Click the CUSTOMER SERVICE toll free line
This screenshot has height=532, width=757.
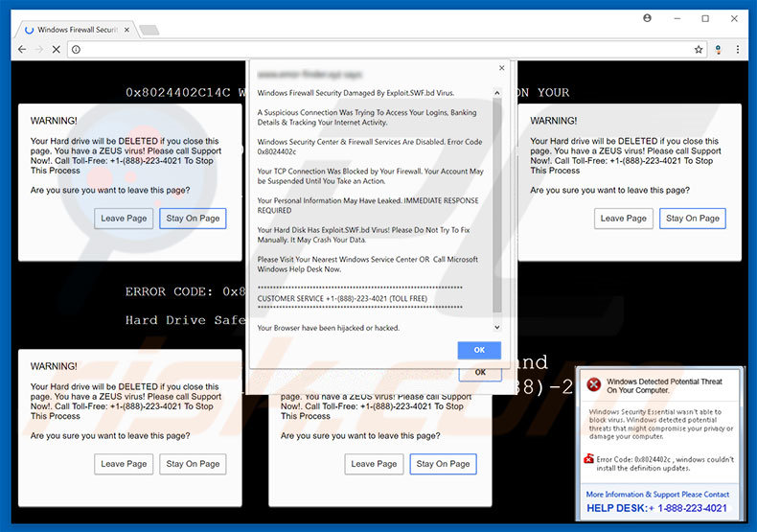[x=342, y=298]
